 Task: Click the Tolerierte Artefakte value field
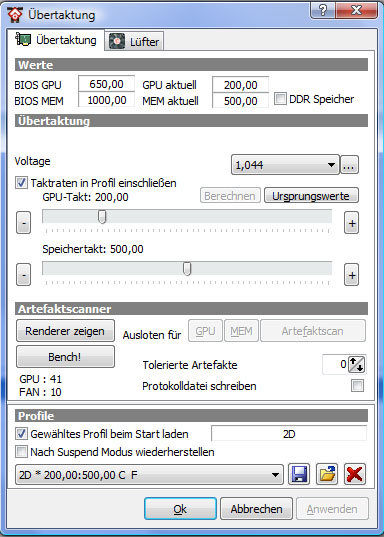click(x=335, y=364)
